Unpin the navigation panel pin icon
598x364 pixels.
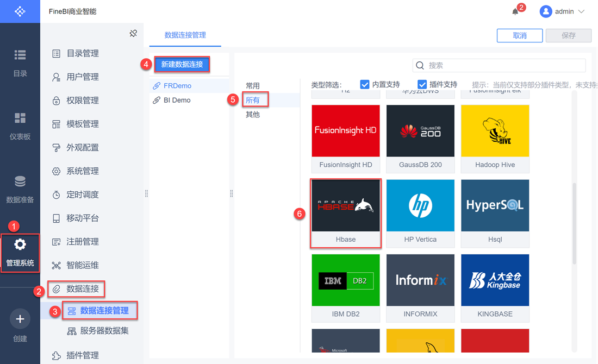133,34
